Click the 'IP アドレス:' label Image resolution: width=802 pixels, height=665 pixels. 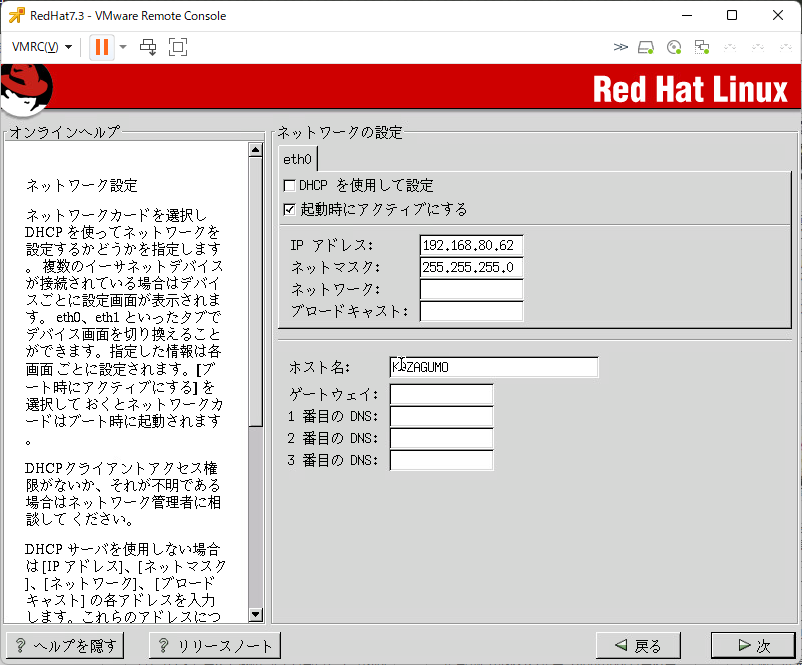coord(332,246)
